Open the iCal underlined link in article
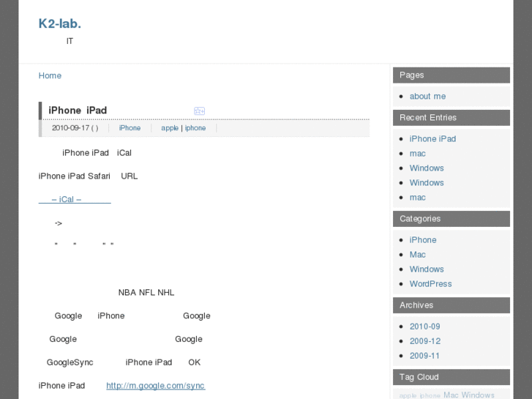Image resolution: width=532 pixels, height=399 pixels. click(75, 199)
